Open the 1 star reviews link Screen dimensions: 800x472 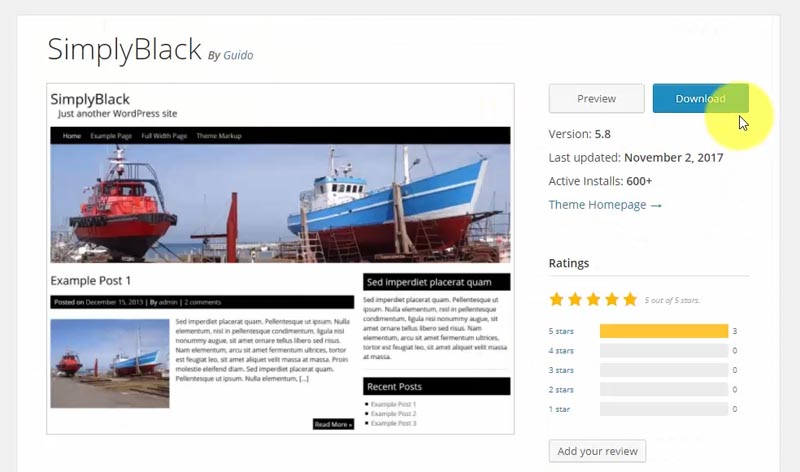point(559,409)
